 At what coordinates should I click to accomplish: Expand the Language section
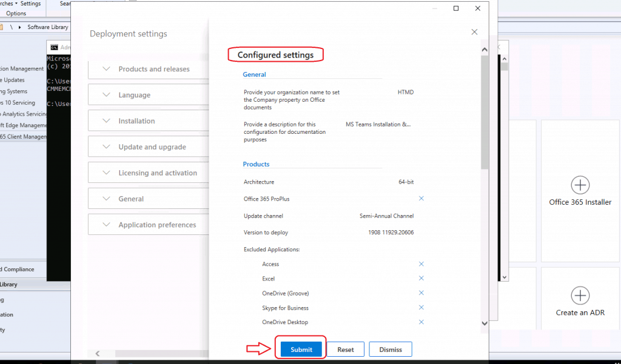149,95
